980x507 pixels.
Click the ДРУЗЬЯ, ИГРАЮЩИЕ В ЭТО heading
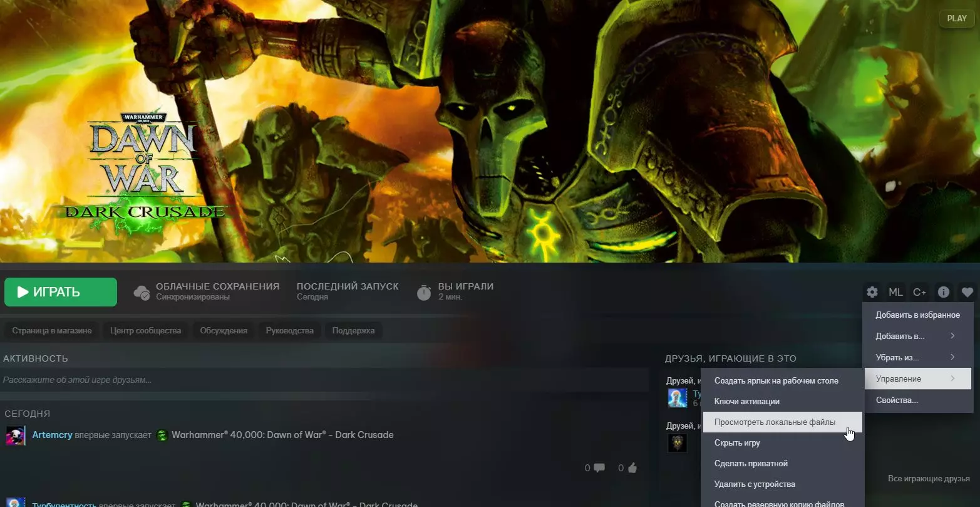pyautogui.click(x=731, y=358)
